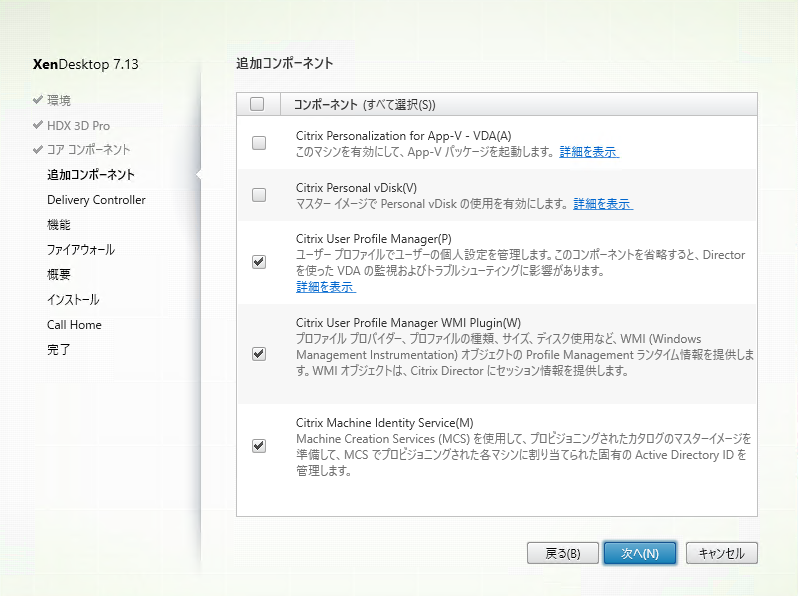Uncheck Citrix User Profile Manager
Image resolution: width=798 pixels, height=596 pixels.
click(x=259, y=262)
